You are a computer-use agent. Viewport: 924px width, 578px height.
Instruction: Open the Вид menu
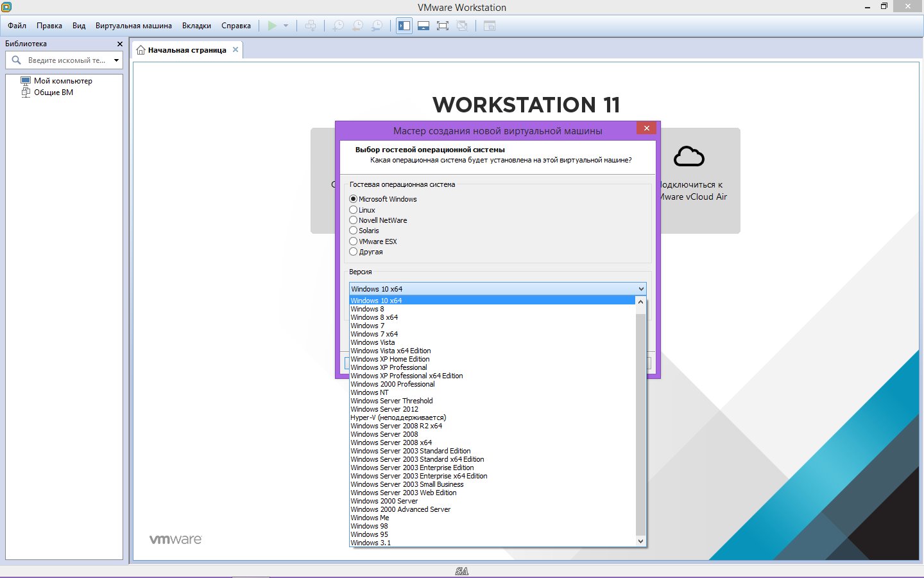coord(79,26)
